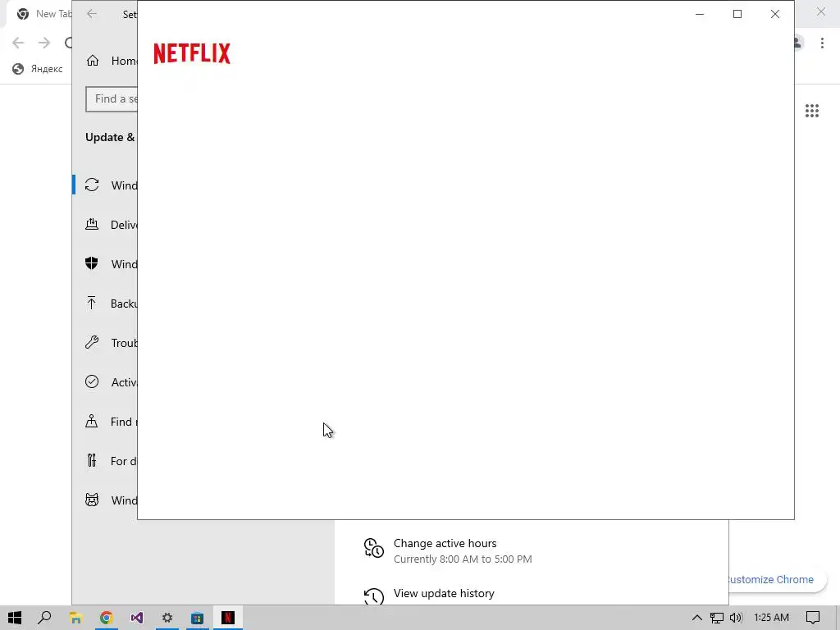
Task: Show hidden tray icons chevron
Action: pos(697,618)
